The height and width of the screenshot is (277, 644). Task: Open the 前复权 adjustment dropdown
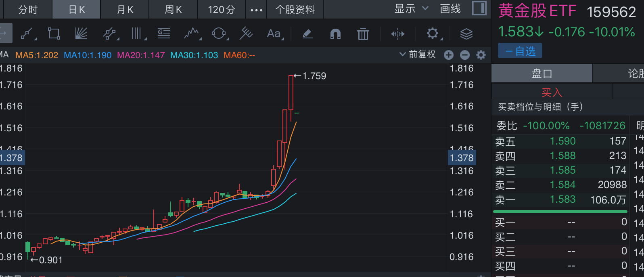417,55
